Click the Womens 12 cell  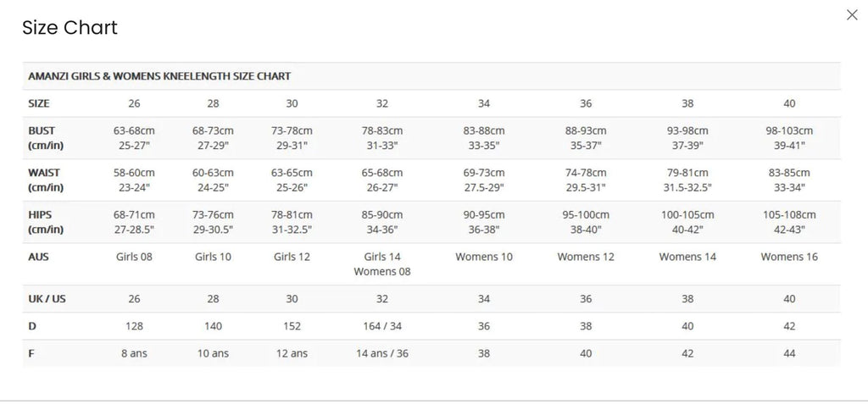(x=586, y=257)
